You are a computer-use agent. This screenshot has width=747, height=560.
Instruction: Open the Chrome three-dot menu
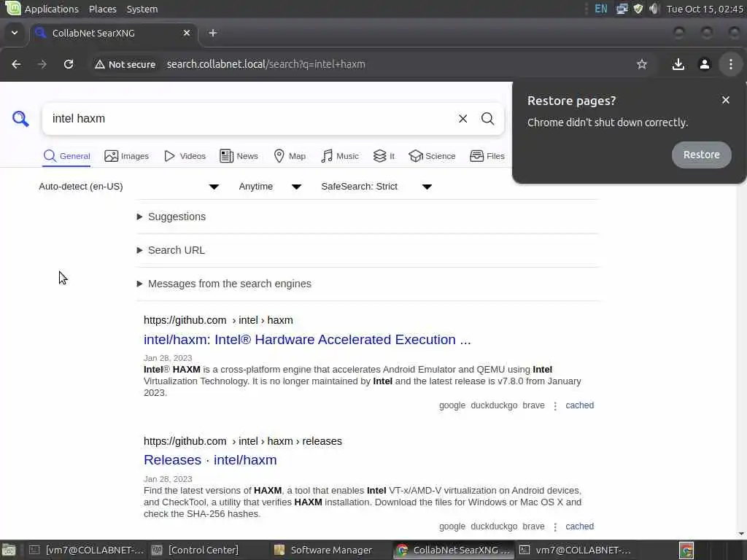pyautogui.click(x=731, y=64)
